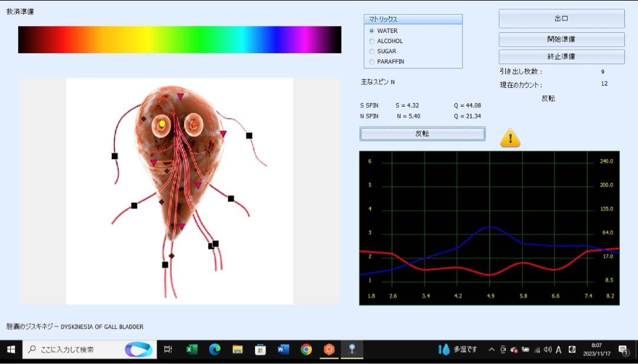Select the WATER matrix radio button
638x364 pixels.
(x=372, y=31)
